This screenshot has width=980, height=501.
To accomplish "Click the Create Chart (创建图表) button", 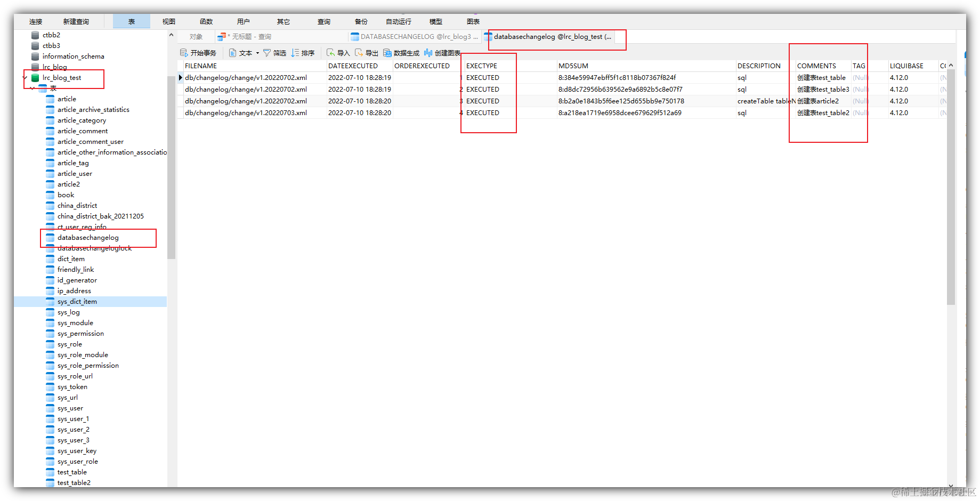I will tap(442, 53).
